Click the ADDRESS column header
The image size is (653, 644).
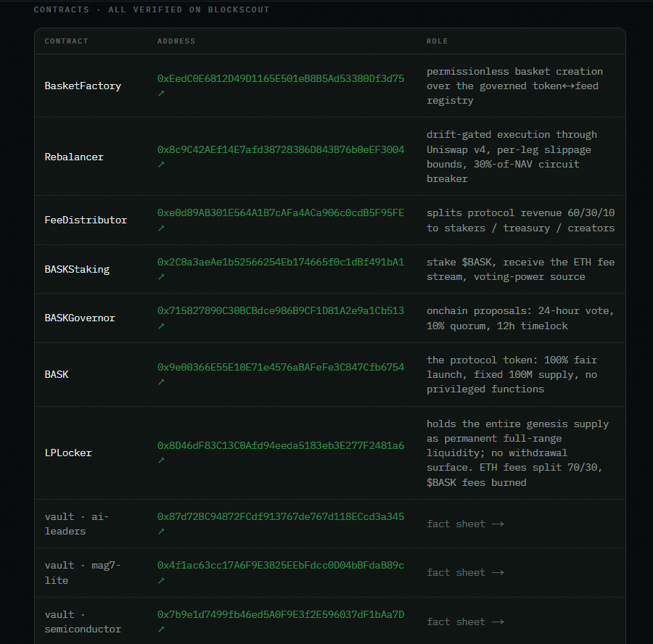(176, 41)
